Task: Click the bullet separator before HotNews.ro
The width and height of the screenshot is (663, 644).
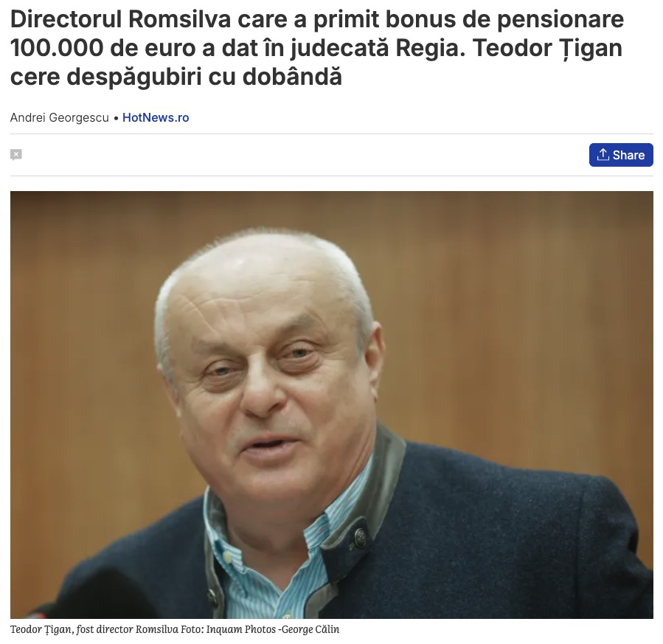Action: pyautogui.click(x=116, y=118)
